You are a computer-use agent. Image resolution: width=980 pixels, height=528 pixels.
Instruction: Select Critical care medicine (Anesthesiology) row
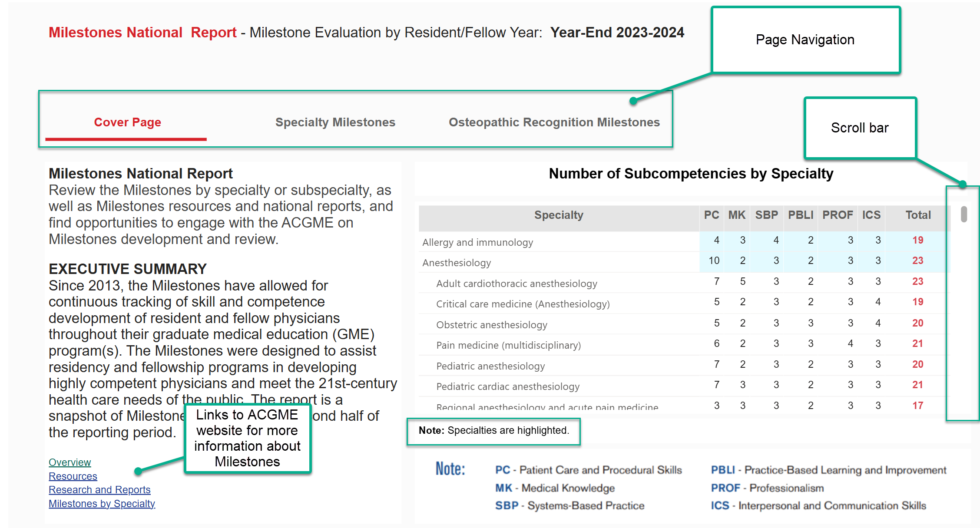tap(684, 303)
